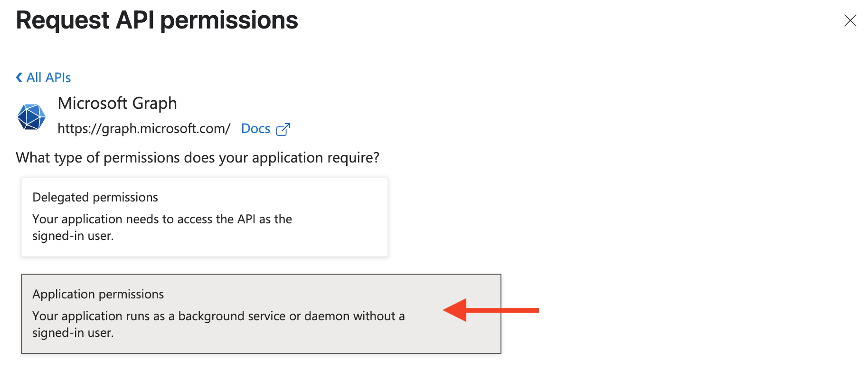Go back to All APIs
The height and width of the screenshot is (383, 868).
pos(44,77)
